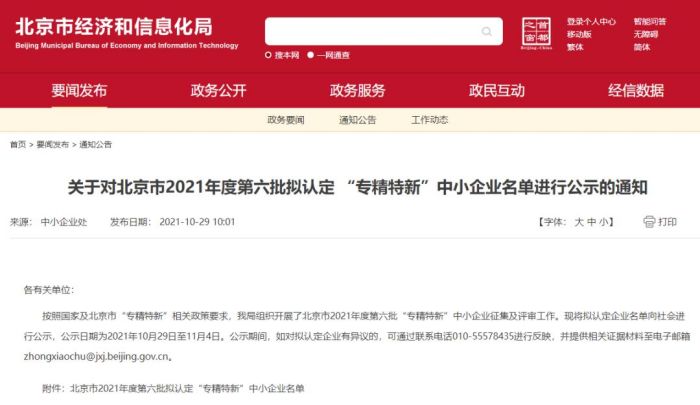Viewport: 700px width, 405px height.
Task: Set font size to 小
Action: click(x=604, y=222)
